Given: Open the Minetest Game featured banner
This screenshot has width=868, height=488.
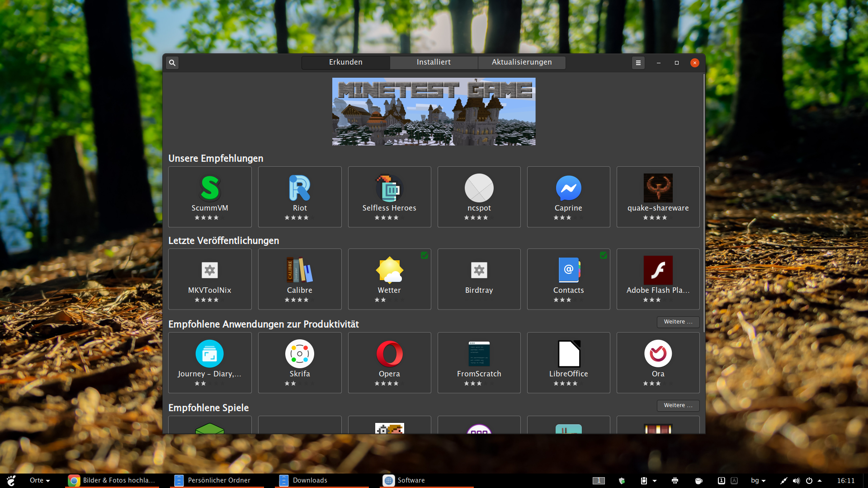Looking at the screenshot, I should pyautogui.click(x=434, y=112).
